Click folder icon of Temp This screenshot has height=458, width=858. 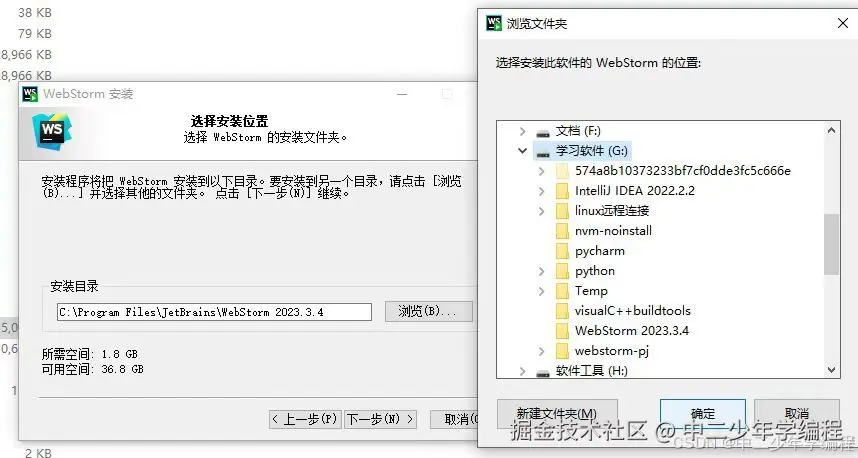click(563, 291)
